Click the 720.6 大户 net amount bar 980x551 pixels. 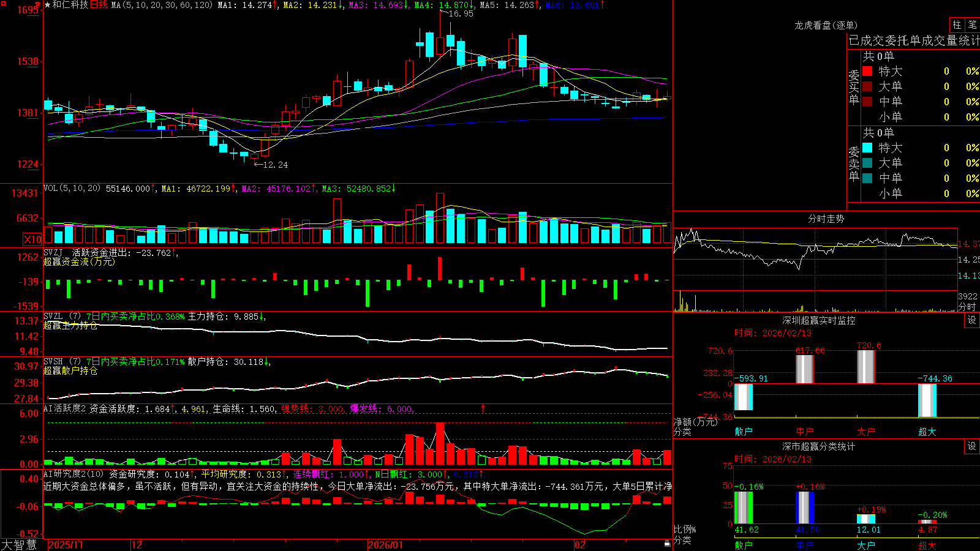866,367
